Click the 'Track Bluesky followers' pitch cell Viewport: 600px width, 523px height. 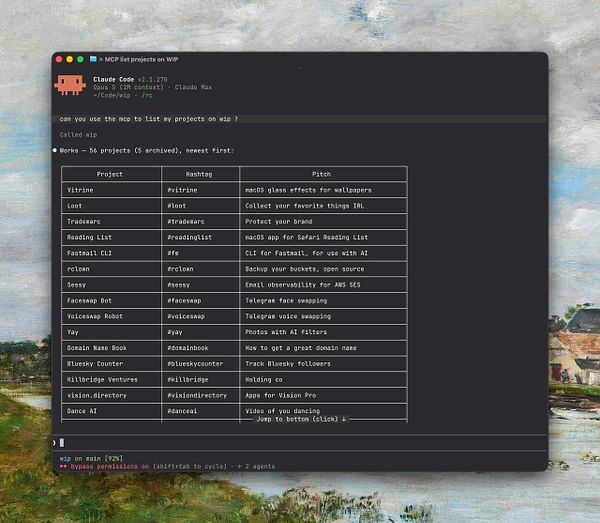tap(288, 364)
